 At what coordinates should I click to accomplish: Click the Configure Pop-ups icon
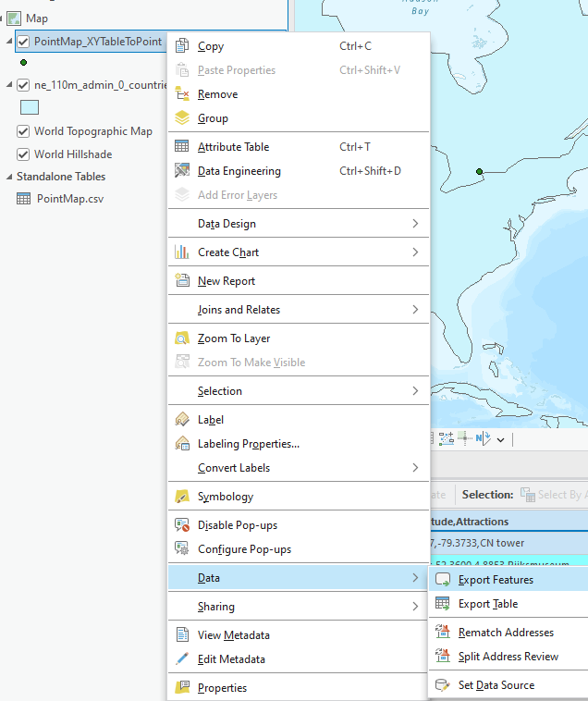click(x=182, y=549)
